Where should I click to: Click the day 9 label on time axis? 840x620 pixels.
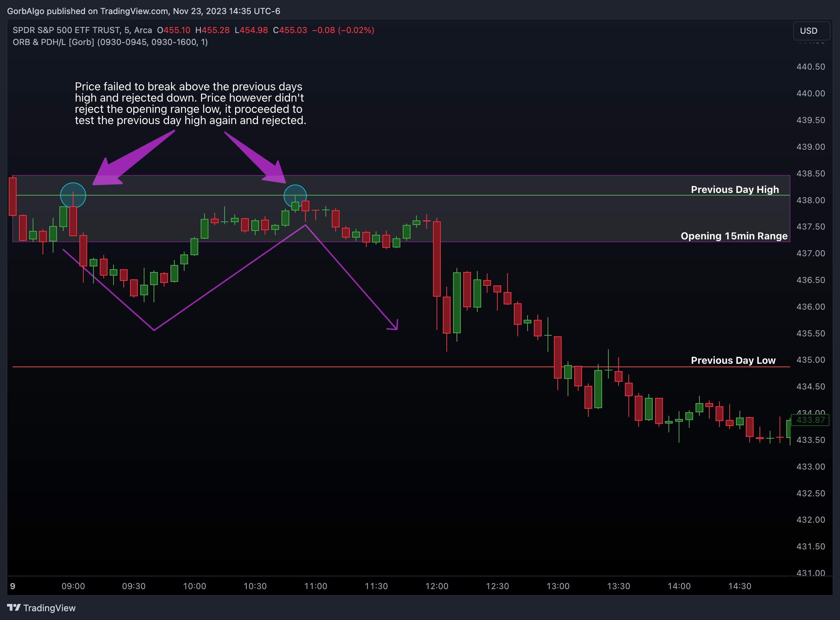[13, 586]
